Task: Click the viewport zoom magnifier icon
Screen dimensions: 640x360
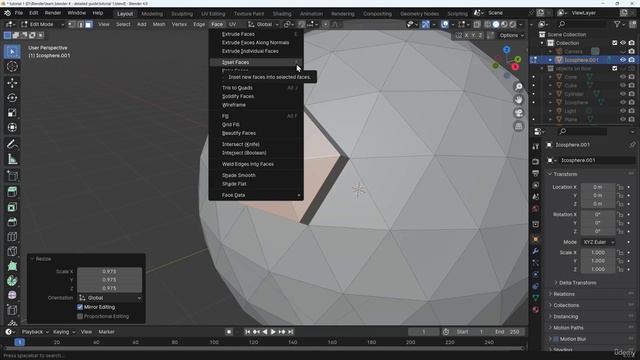Action: click(x=518, y=87)
